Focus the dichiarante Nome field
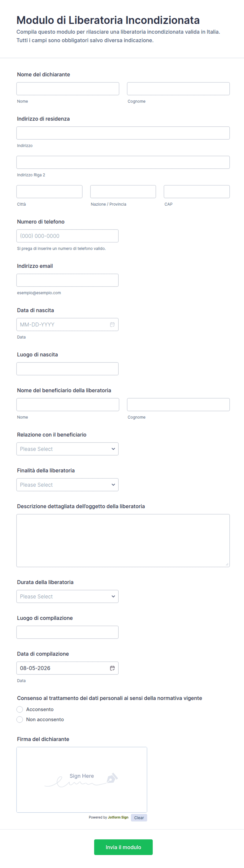 68,89
